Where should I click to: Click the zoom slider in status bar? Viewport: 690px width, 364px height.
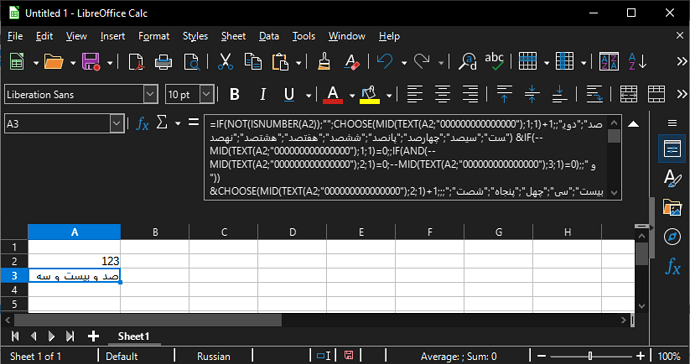[x=591, y=356]
